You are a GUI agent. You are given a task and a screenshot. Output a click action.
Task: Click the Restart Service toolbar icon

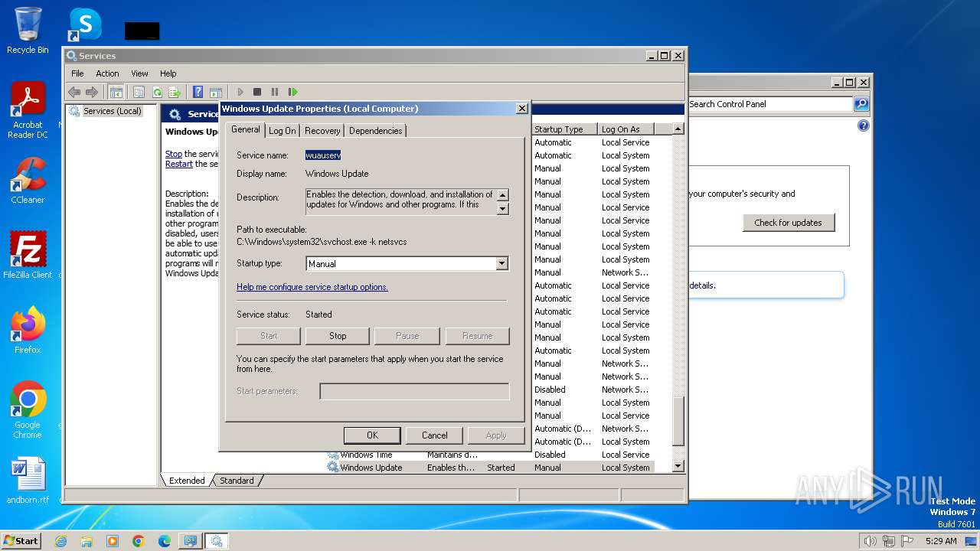click(292, 92)
